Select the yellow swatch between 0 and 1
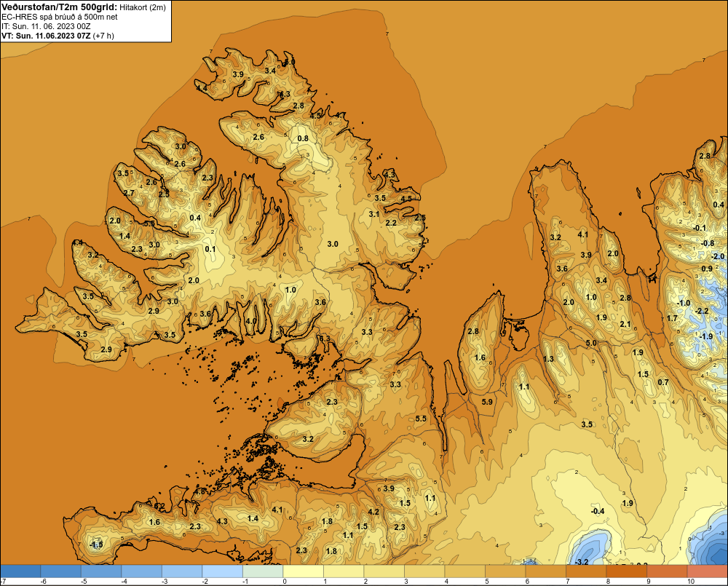This screenshot has height=586, width=728. 303,571
